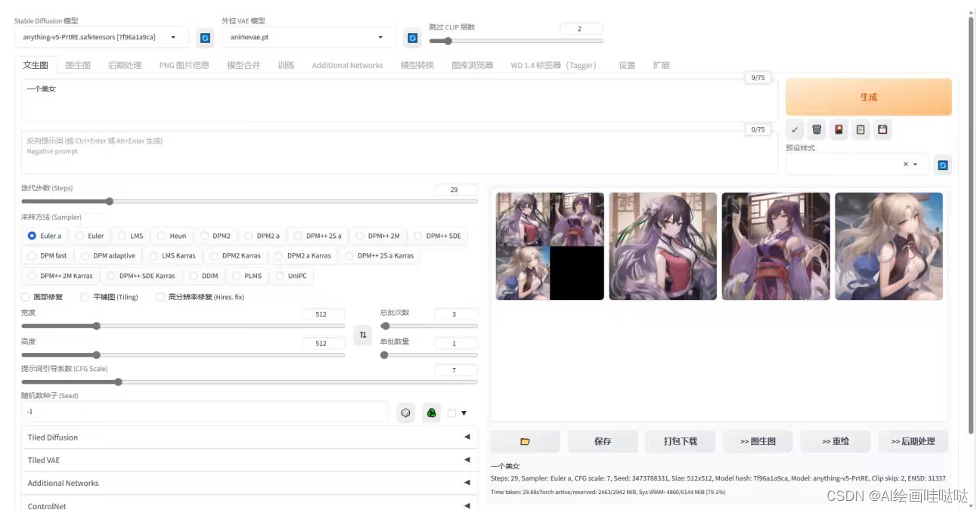This screenshot has width=980, height=510.
Task: Click the 打包下载 download button
Action: [679, 441]
